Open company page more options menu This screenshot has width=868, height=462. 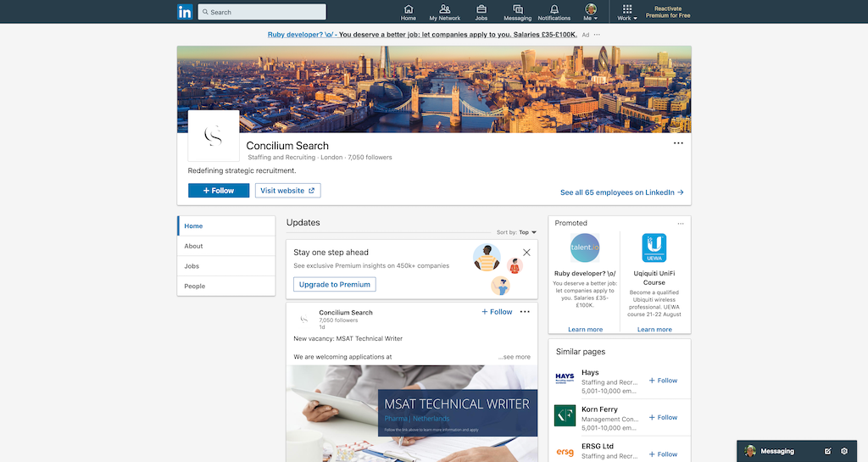point(678,143)
